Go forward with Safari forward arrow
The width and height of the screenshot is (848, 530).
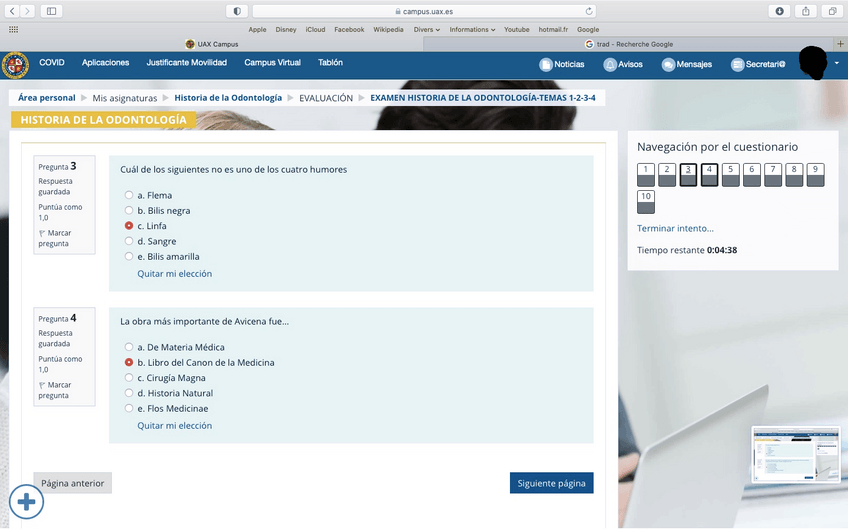[27, 11]
